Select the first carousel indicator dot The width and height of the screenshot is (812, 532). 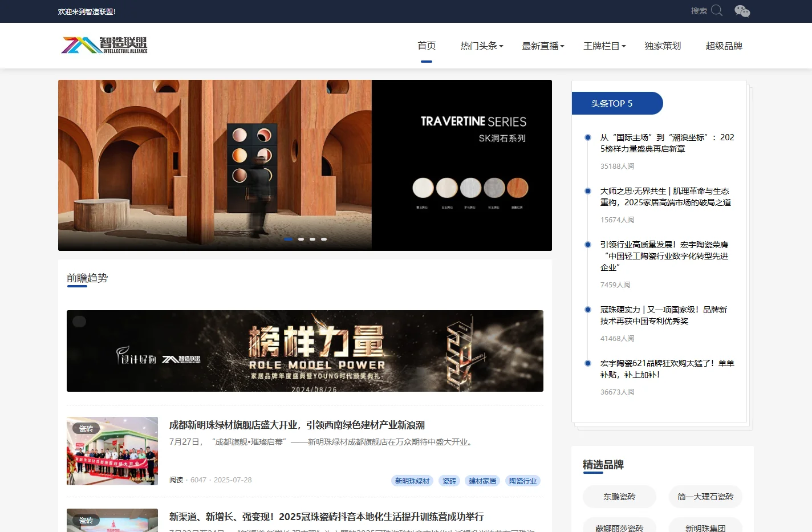289,239
